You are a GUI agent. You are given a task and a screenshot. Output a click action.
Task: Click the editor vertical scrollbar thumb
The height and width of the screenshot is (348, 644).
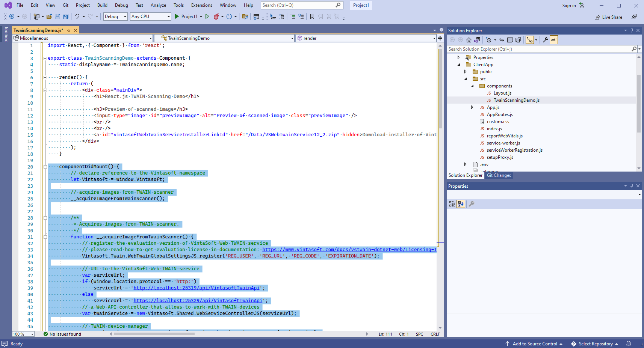point(440,89)
